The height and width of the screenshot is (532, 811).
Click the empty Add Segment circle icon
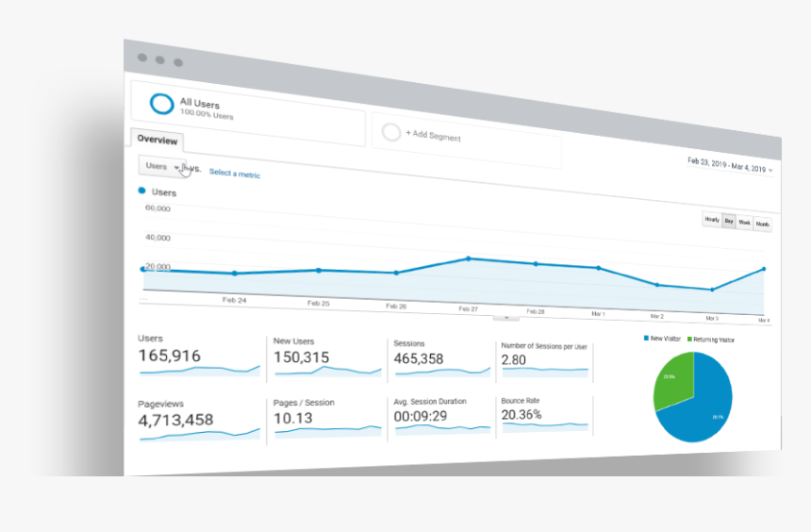pyautogui.click(x=391, y=132)
